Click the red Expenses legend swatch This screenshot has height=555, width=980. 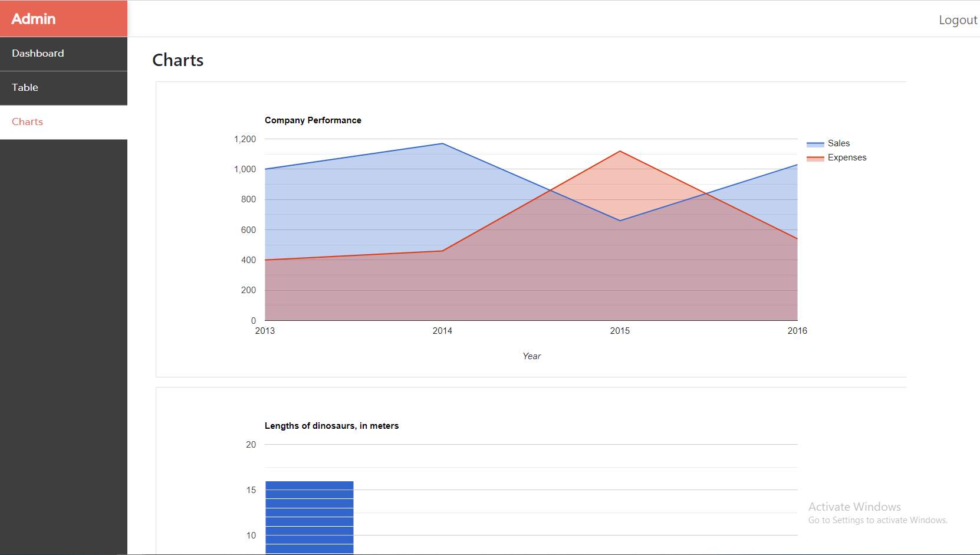(x=814, y=157)
